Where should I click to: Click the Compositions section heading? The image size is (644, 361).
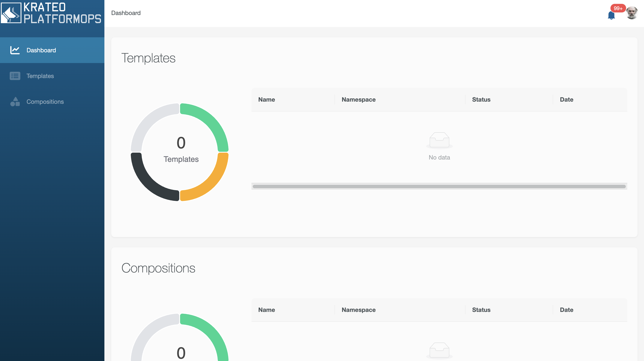pyautogui.click(x=158, y=268)
